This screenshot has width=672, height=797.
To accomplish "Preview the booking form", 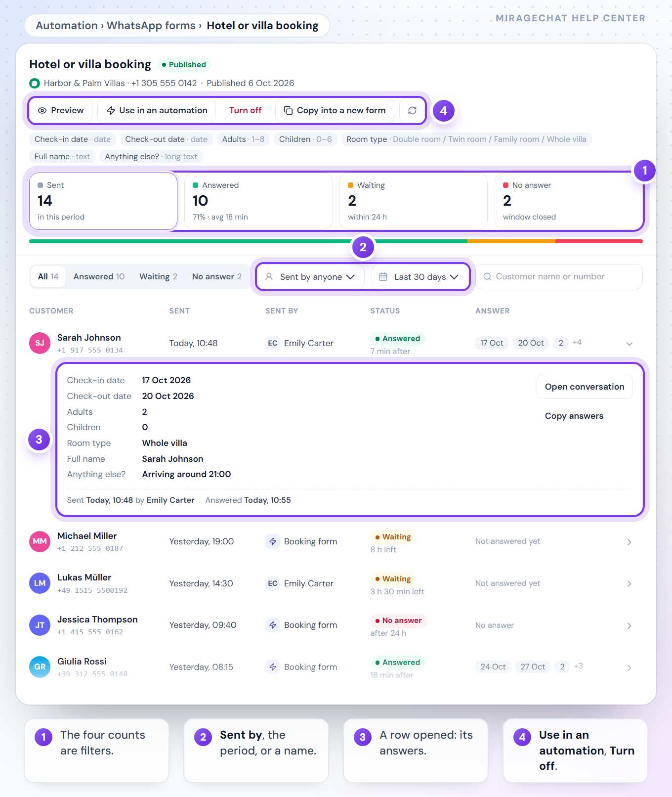I will pos(61,110).
